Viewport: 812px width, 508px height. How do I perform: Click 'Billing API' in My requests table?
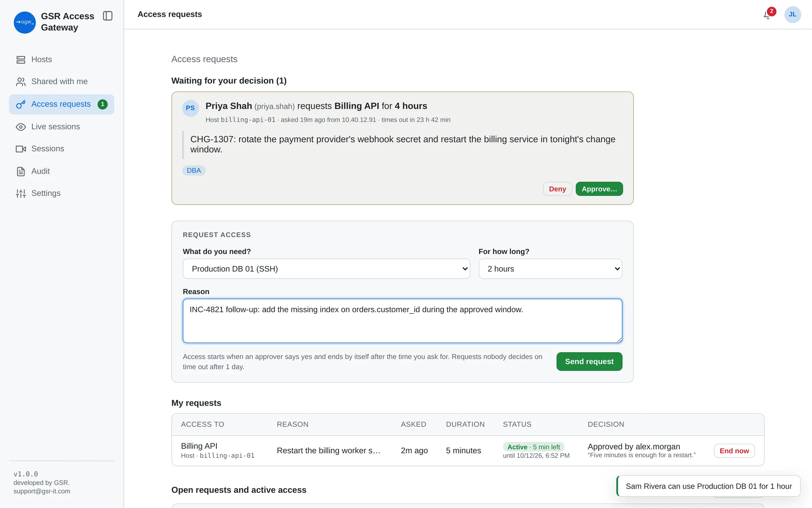199,446
